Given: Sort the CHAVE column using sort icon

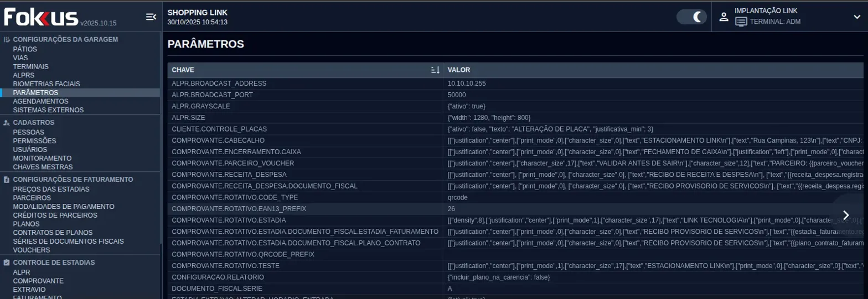Looking at the screenshot, I should point(435,70).
